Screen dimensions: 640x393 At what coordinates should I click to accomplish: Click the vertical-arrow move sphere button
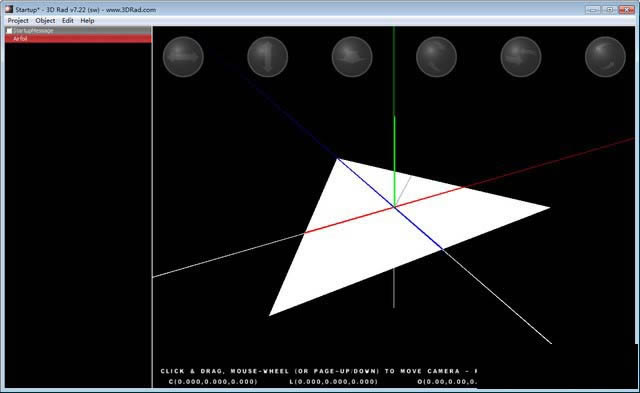click(x=267, y=57)
